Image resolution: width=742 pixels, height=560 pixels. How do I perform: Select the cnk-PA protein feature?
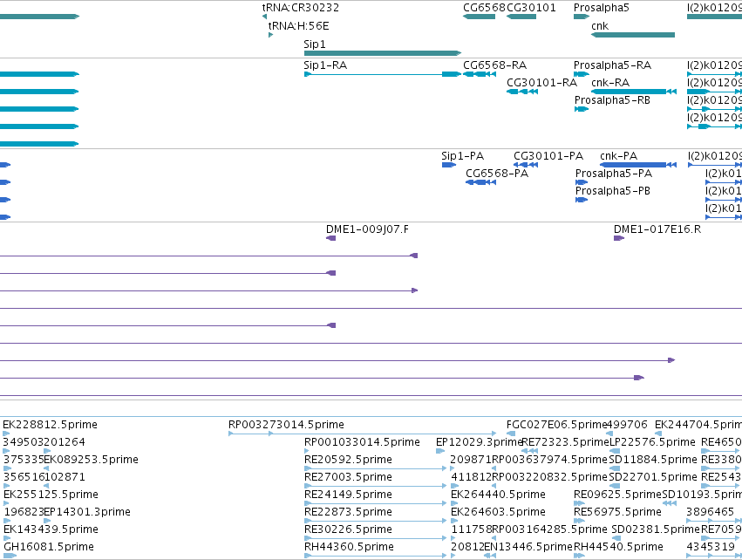(638, 165)
